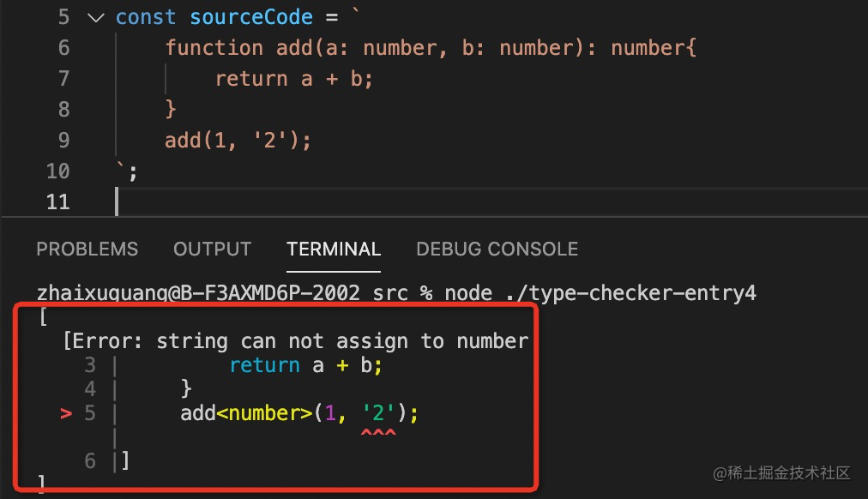Click line number 10 in the editor gutter
Viewport: 868px width, 499px height.
(x=57, y=171)
